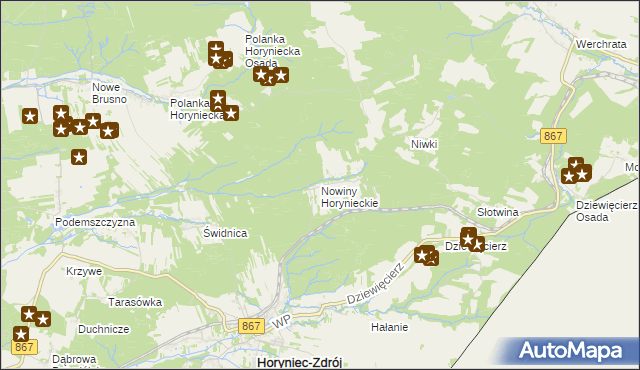Viewport: 640px width, 370px height.
Task: Click the 867 road sign near Werchrata
Action: coord(553,136)
